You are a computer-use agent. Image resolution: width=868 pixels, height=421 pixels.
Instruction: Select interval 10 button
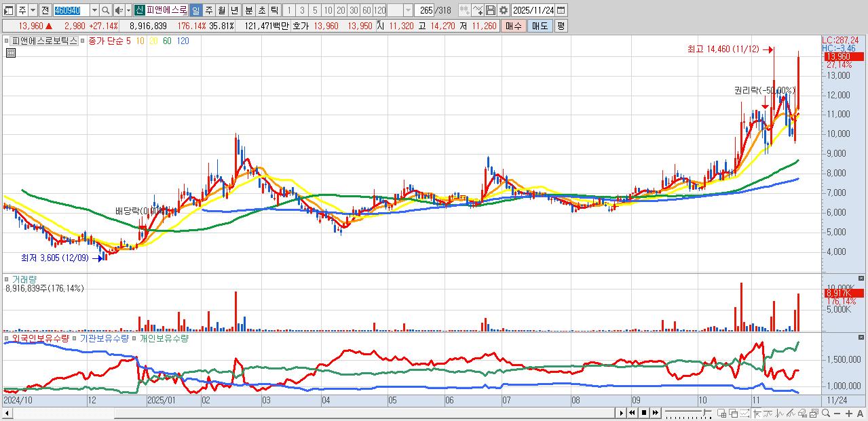coord(328,10)
